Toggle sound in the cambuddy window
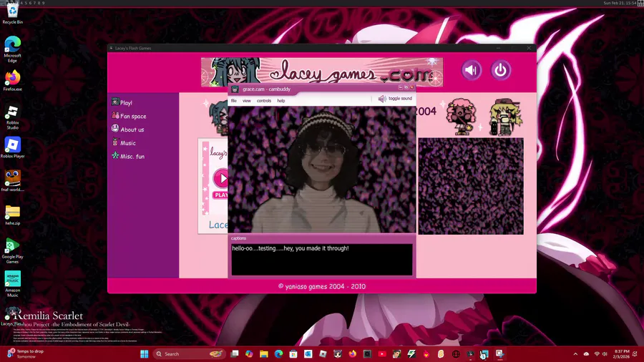Screen dimensions: 644x362 point(395,99)
